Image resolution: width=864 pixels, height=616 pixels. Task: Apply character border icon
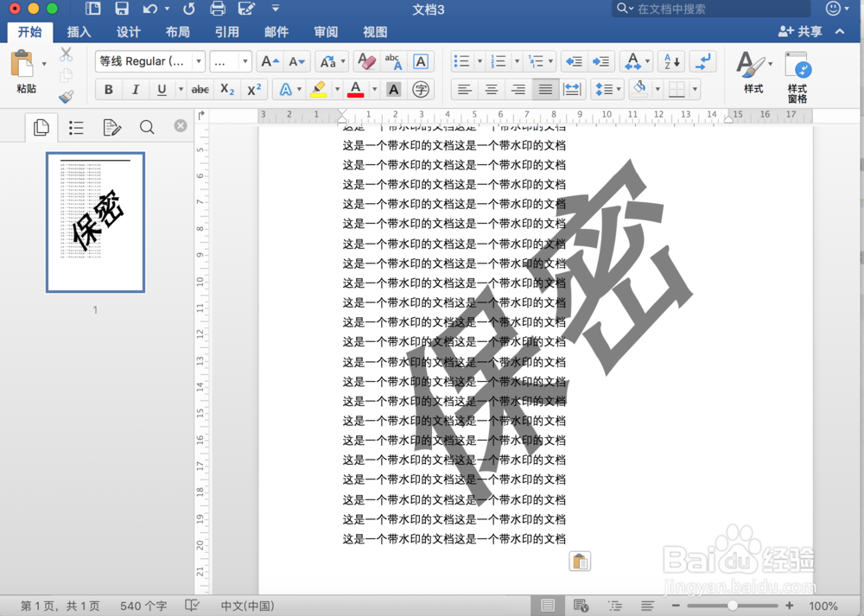(421, 61)
